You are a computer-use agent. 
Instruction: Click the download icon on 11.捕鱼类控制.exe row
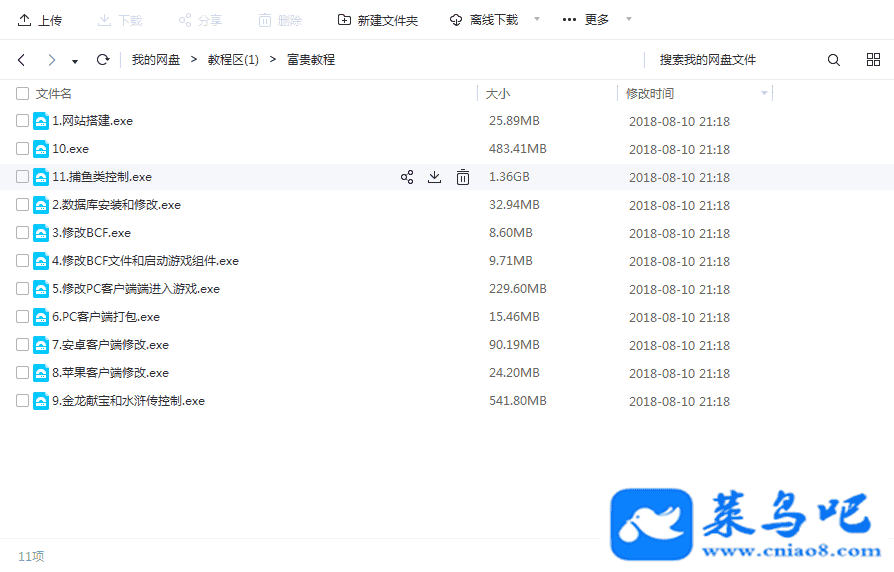click(x=434, y=177)
